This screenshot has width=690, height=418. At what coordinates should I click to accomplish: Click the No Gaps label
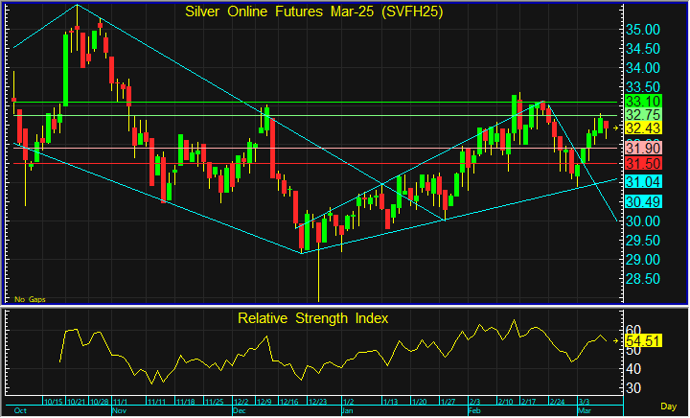click(30, 299)
